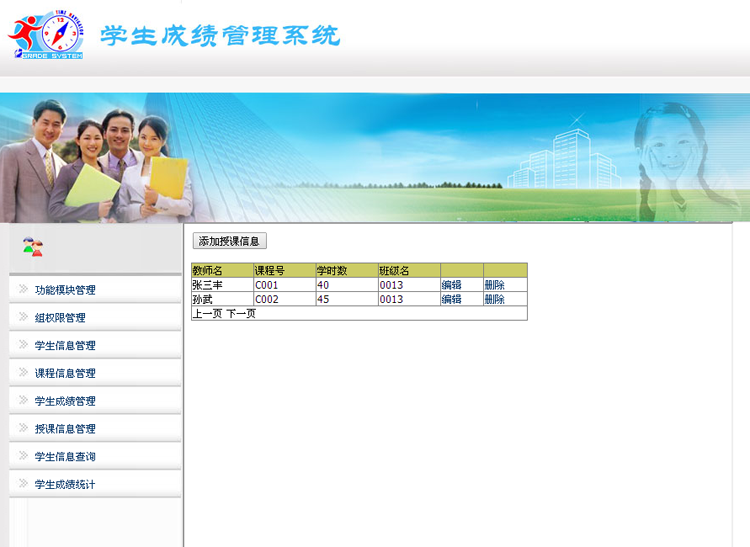750x547 pixels.
Task: Select 授课信息管理 in the sidebar
Action: point(65,428)
